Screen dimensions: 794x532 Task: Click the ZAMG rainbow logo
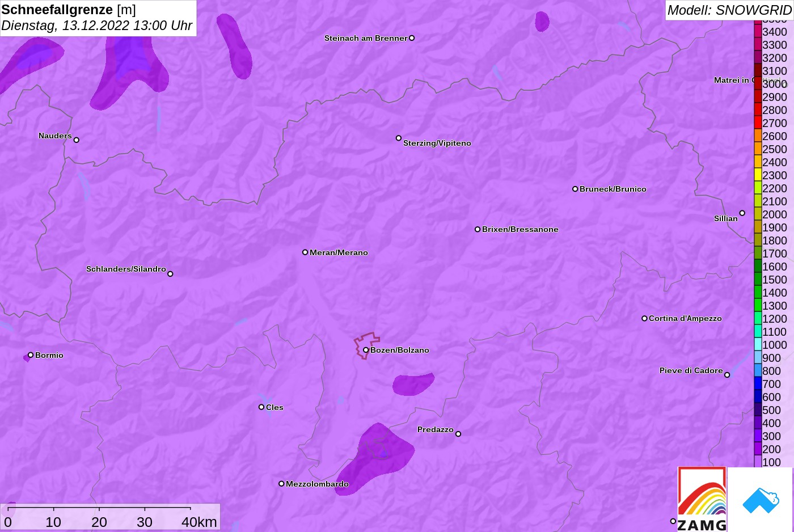702,499
